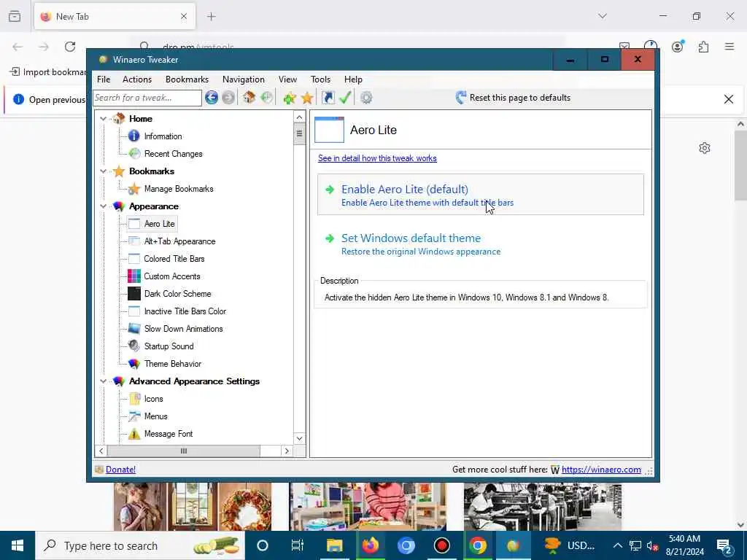
Task: Click the blue Back navigation arrow
Action: [x=212, y=98]
